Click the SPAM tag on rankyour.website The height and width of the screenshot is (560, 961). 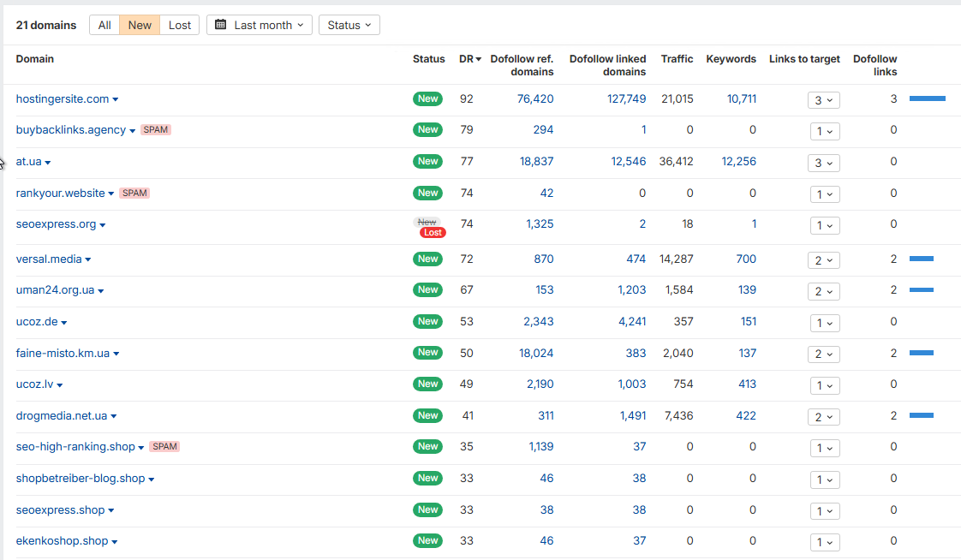(134, 193)
